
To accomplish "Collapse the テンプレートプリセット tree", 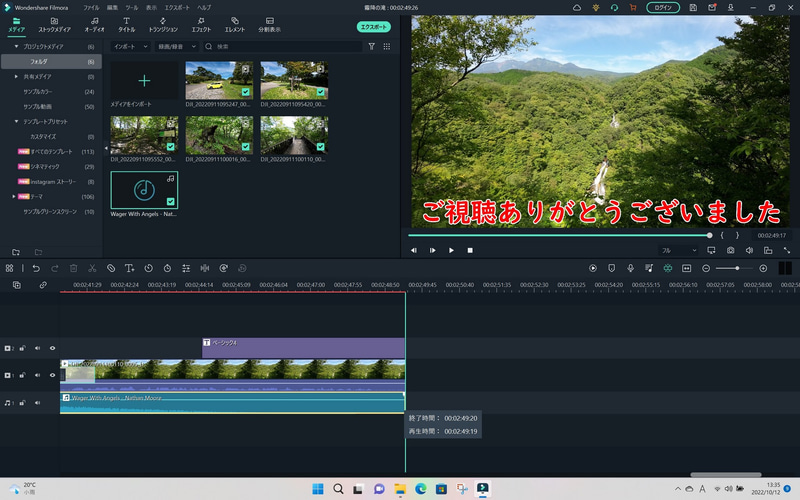I will point(16,121).
